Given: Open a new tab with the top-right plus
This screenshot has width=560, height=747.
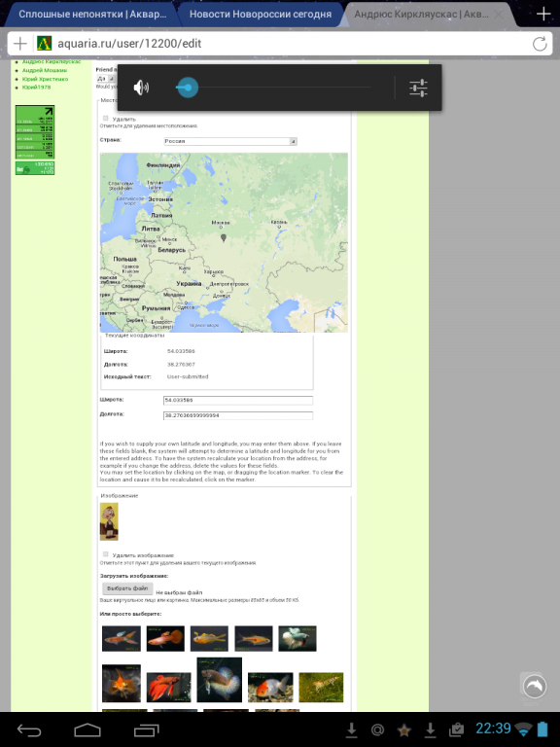Looking at the screenshot, I should (543, 14).
